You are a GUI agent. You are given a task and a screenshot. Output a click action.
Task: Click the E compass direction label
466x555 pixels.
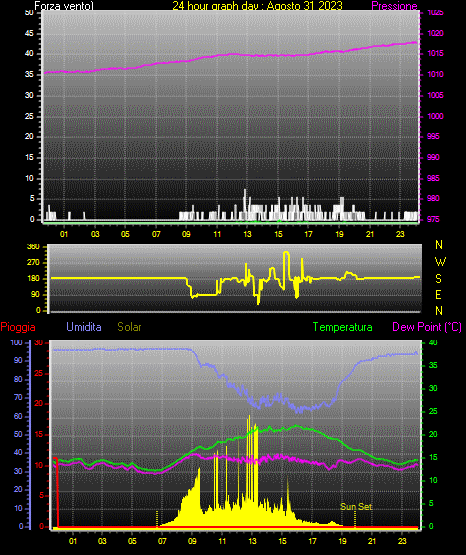438,294
